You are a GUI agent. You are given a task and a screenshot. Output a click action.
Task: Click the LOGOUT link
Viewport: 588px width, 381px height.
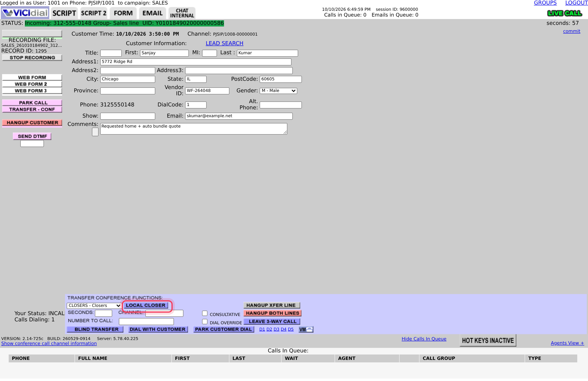pyautogui.click(x=576, y=3)
